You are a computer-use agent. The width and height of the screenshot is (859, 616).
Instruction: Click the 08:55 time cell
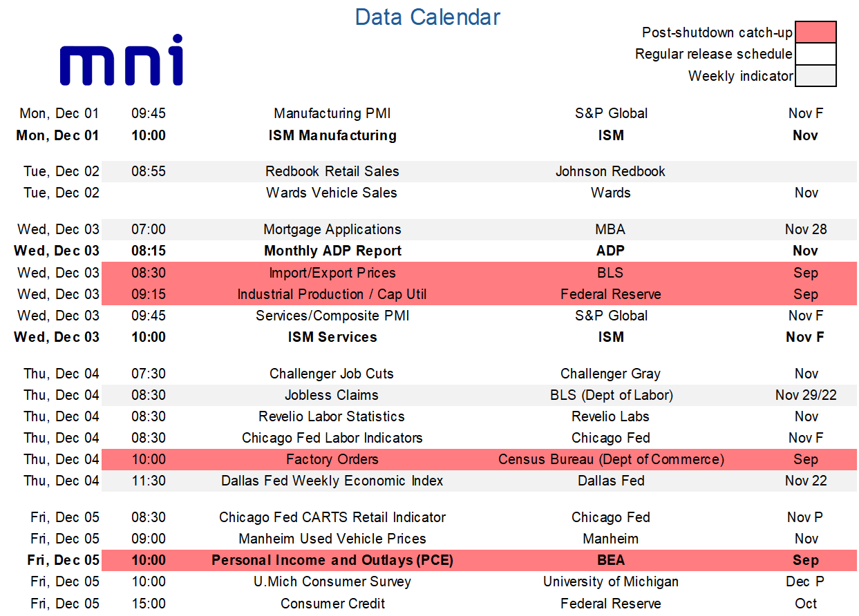click(149, 171)
